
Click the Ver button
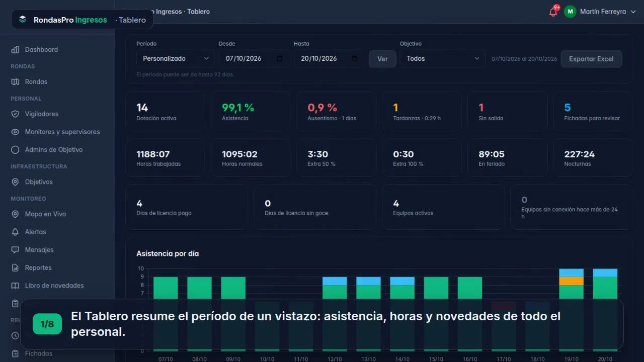click(x=382, y=59)
